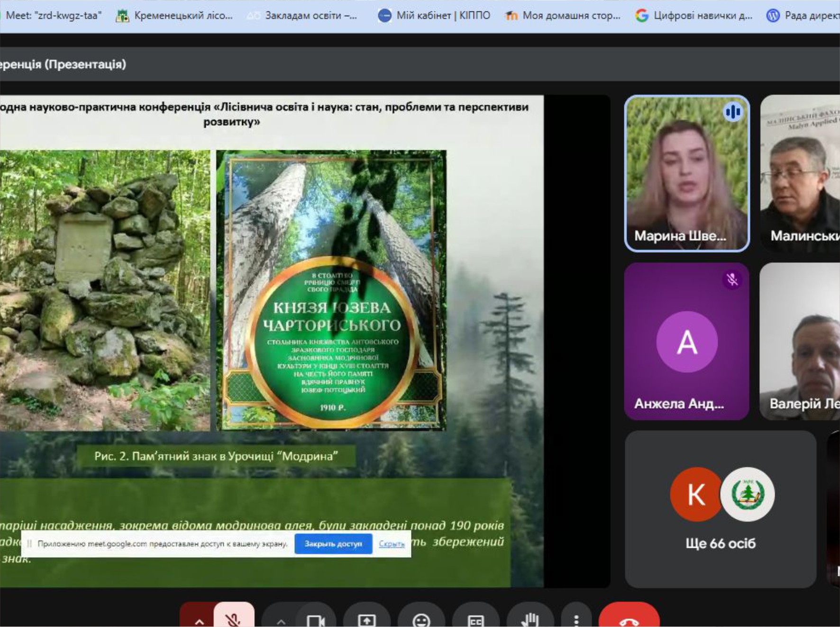This screenshot has height=627, width=840.
Task: Open the microphone audio settings chevron
Action: point(199,620)
